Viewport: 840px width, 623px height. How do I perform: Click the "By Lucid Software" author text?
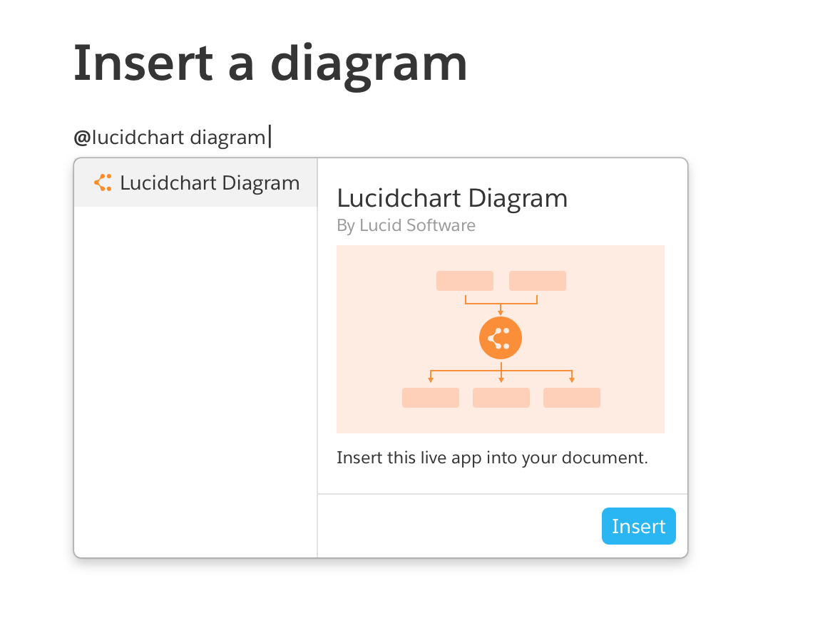406,225
